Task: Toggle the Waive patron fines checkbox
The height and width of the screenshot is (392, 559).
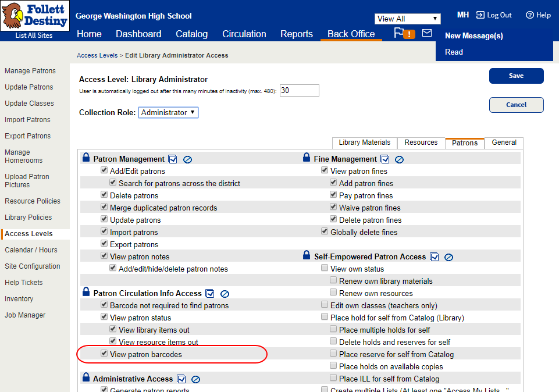Action: tap(333, 208)
